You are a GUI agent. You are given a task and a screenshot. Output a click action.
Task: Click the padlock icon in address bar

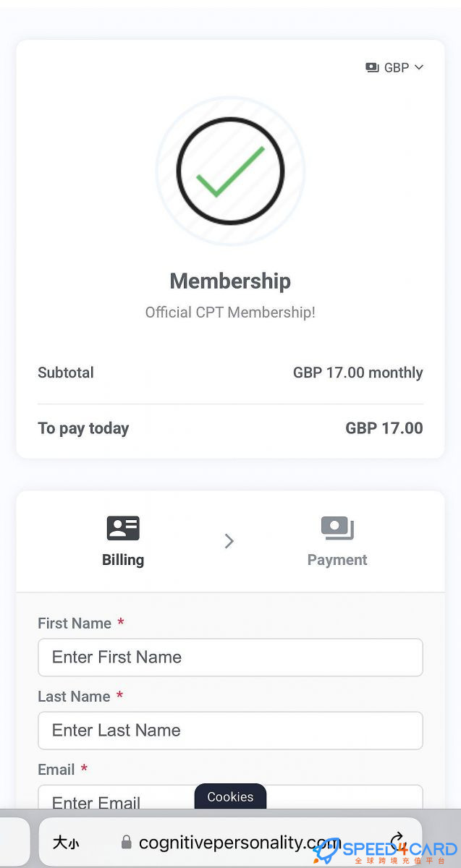pyautogui.click(x=127, y=843)
